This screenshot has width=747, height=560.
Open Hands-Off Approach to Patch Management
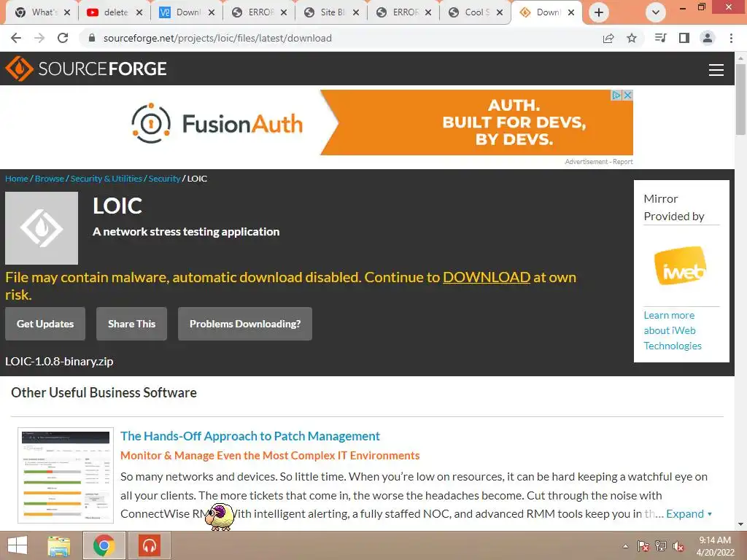coord(250,436)
